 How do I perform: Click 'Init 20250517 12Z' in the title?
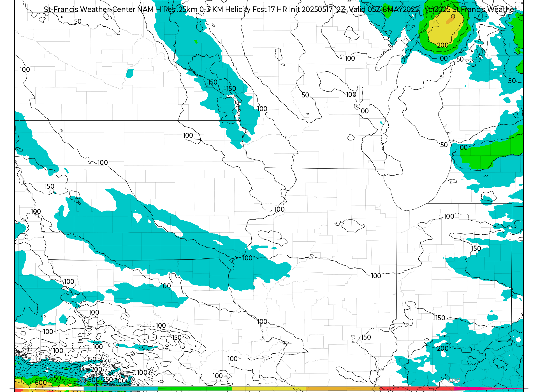pyautogui.click(x=317, y=10)
